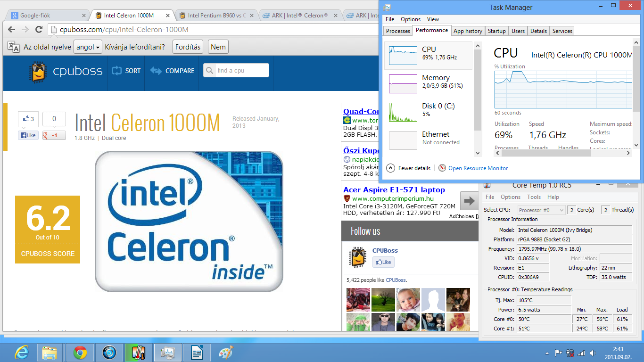
Task: Click the round blue app taskbar icon
Action: [109, 352]
